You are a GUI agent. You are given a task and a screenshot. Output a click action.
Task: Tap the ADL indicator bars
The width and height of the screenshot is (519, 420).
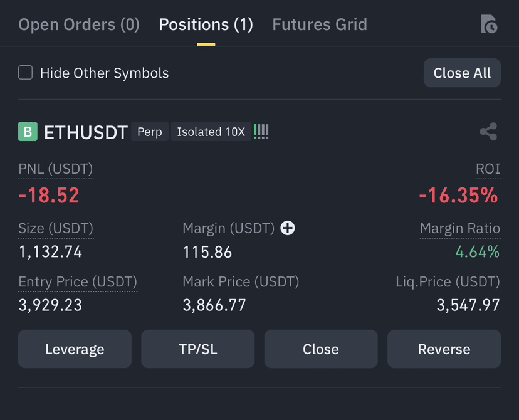[x=261, y=132]
